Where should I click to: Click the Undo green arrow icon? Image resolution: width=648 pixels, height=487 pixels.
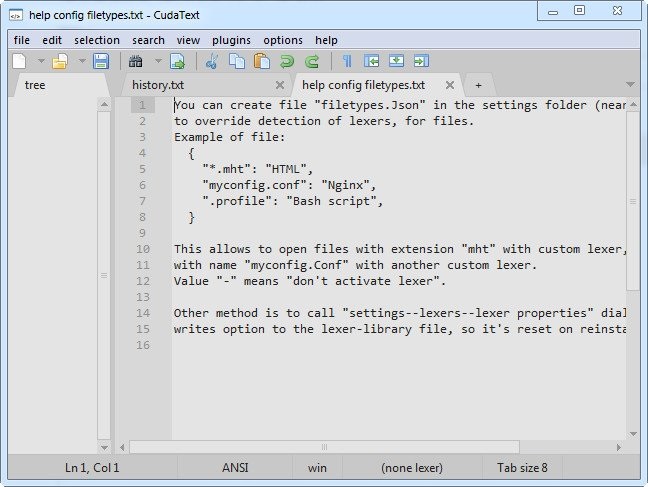[x=287, y=62]
